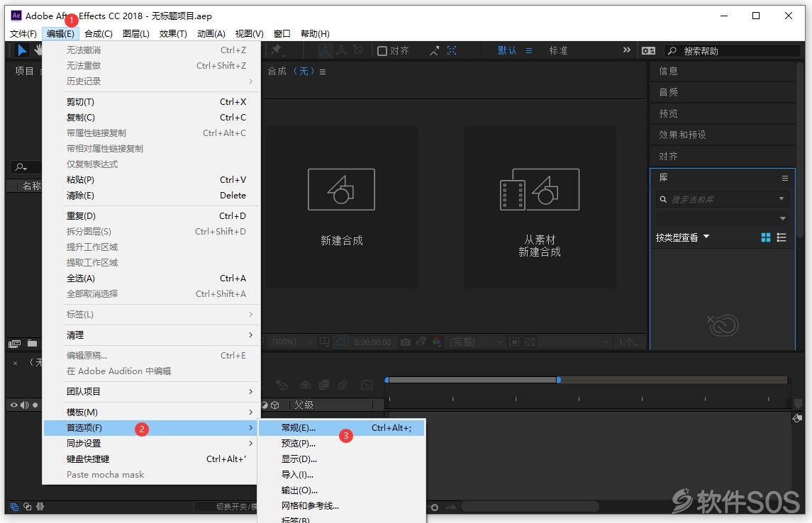
Task: Choose 常规(E)... preferences entry
Action: pos(342,428)
